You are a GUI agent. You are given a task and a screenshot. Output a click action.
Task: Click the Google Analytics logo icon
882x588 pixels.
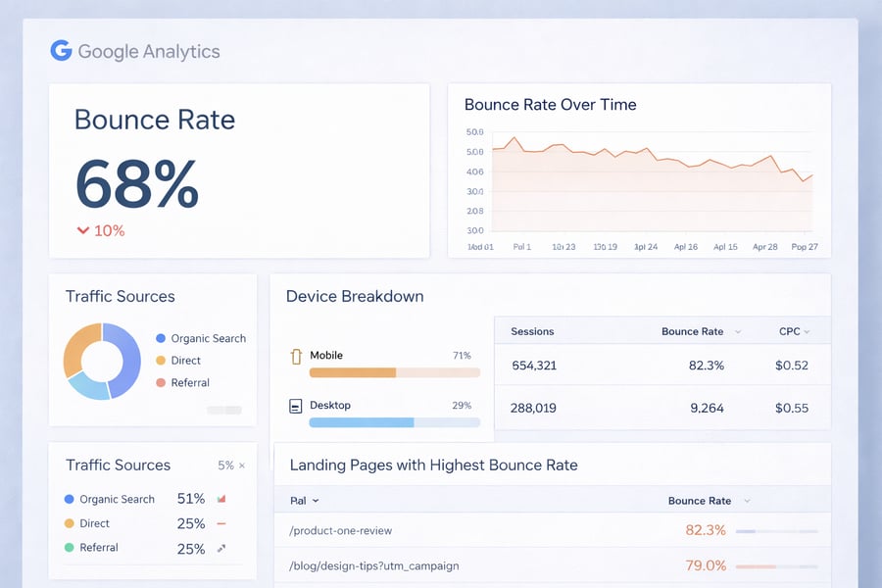pyautogui.click(x=61, y=51)
